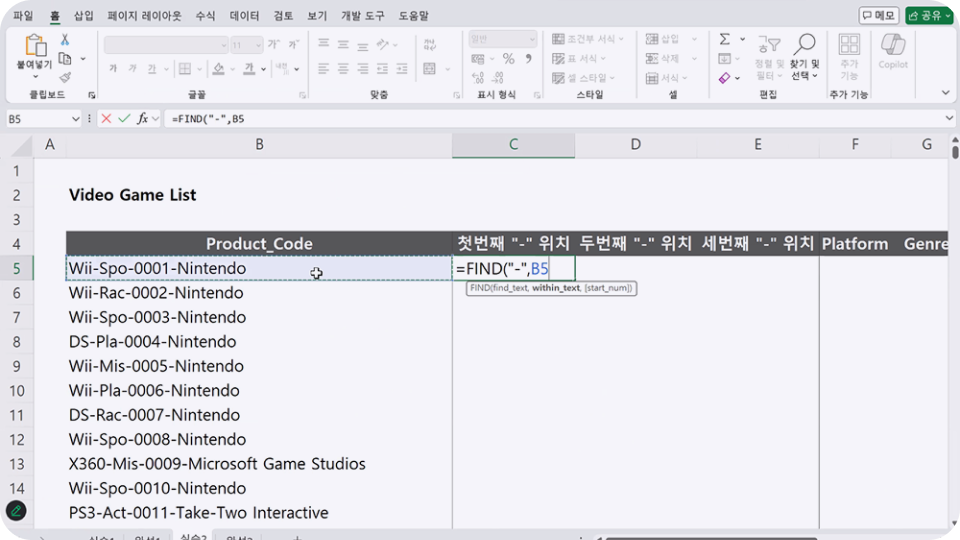The width and height of the screenshot is (960, 540).
Task: Click the Copy icon in clipboard group
Action: [x=65, y=59]
